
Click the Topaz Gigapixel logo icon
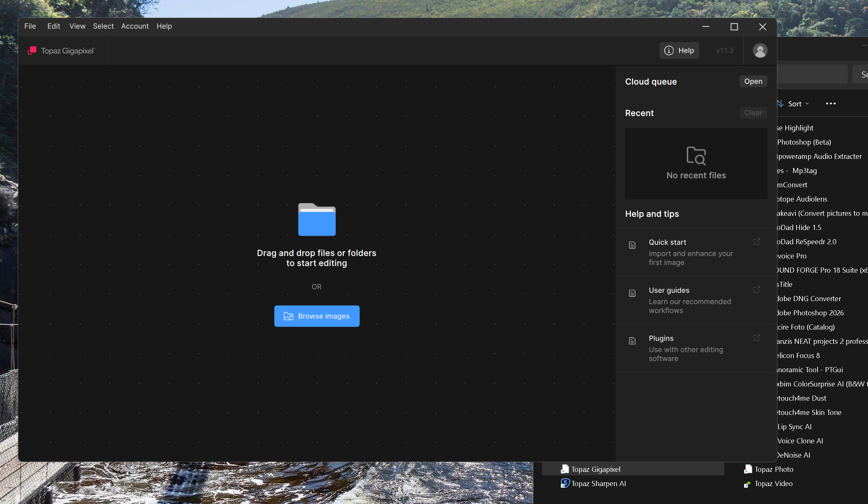32,51
